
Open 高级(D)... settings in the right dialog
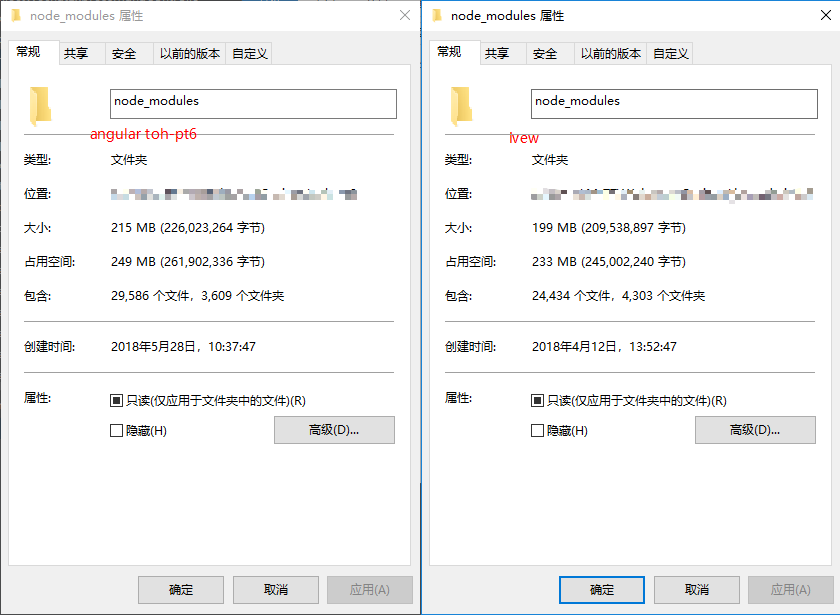[x=755, y=430]
